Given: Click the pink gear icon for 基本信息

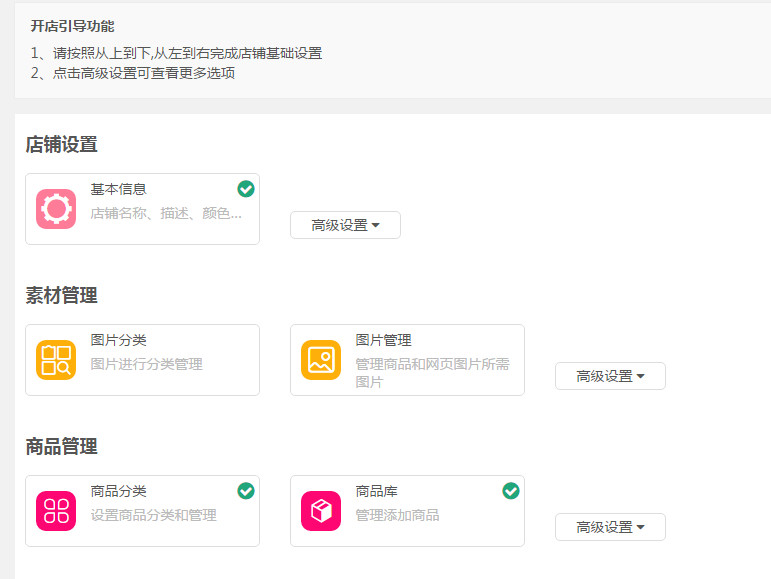Looking at the screenshot, I should [56, 209].
